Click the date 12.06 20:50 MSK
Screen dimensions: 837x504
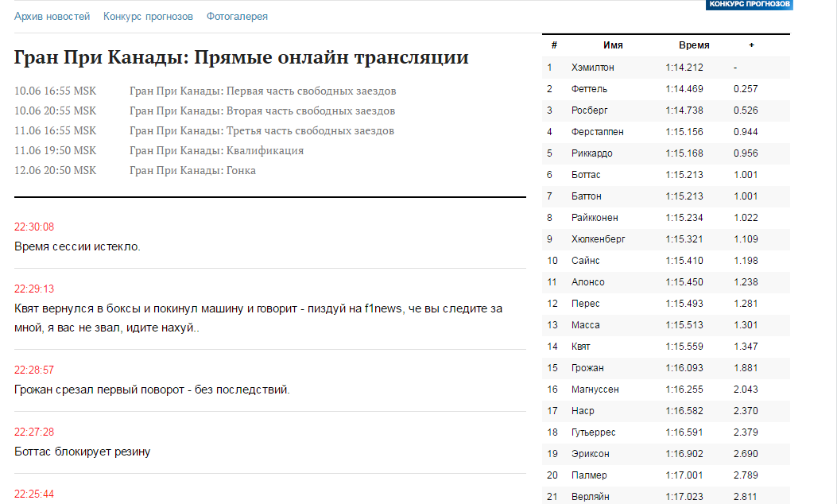coord(55,170)
